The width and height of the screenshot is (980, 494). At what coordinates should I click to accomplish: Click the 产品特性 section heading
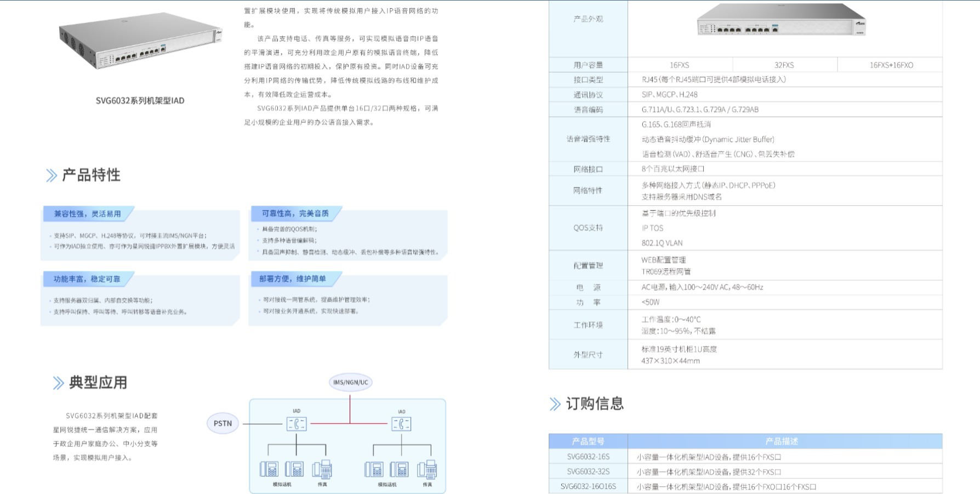(91, 175)
